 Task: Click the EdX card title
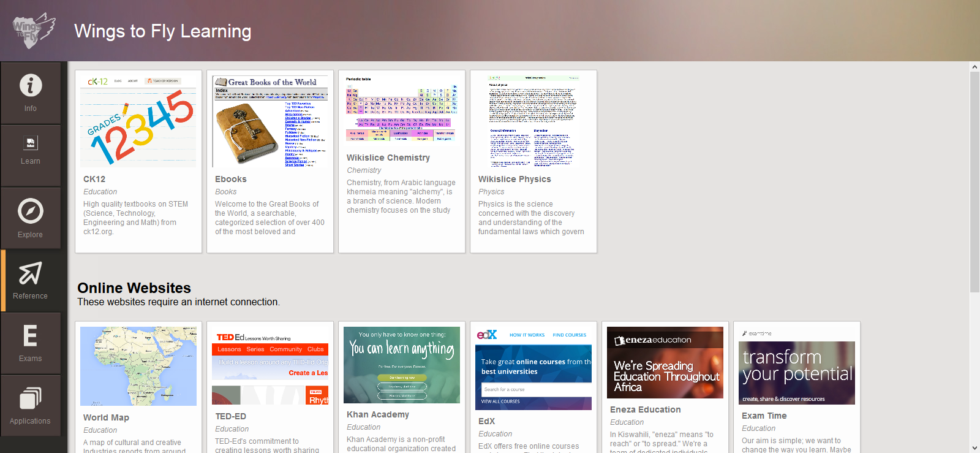point(486,421)
